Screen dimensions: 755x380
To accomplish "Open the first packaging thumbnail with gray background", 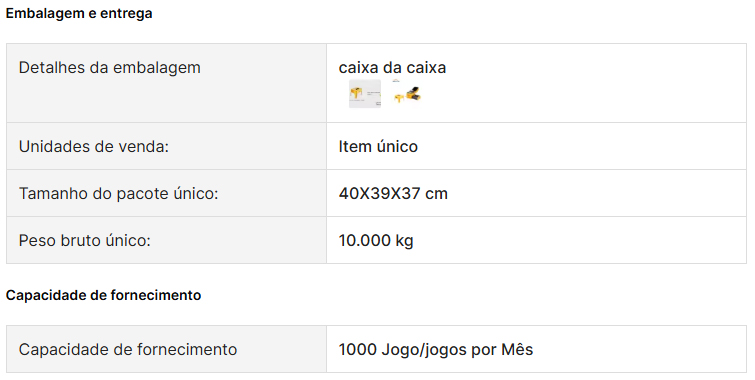I will 364,94.
